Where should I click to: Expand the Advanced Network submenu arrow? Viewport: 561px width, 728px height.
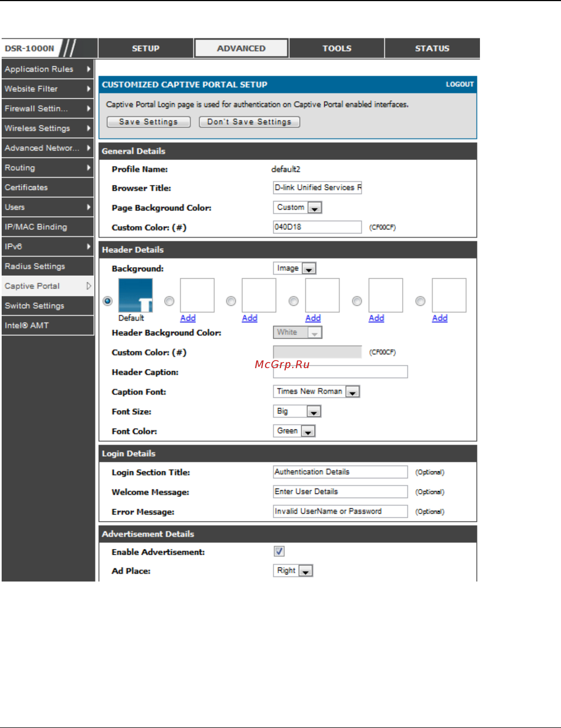89,148
